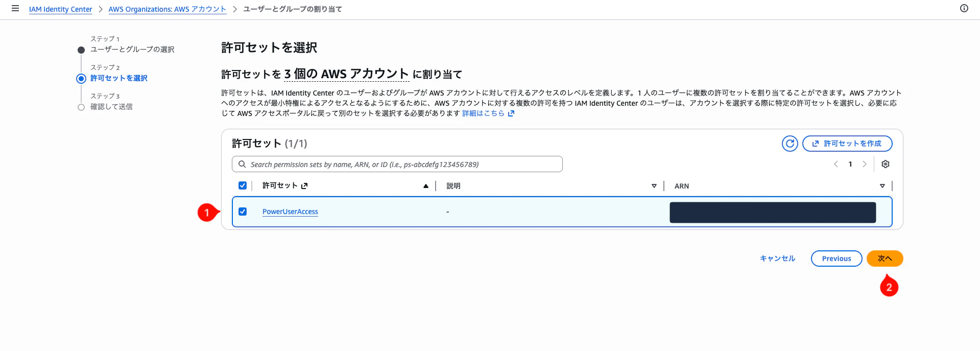Image resolution: width=980 pixels, height=351 pixels.
Task: Open the 説明 column sort dropdown
Action: (654, 186)
